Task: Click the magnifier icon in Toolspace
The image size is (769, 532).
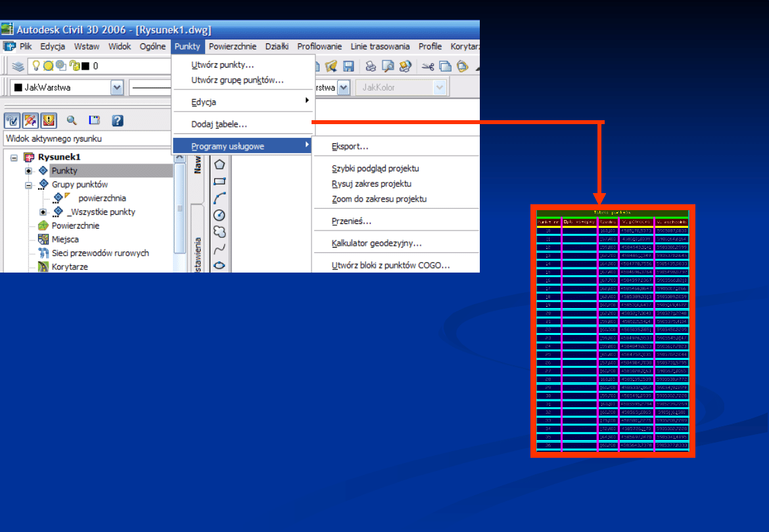Action: tap(72, 120)
